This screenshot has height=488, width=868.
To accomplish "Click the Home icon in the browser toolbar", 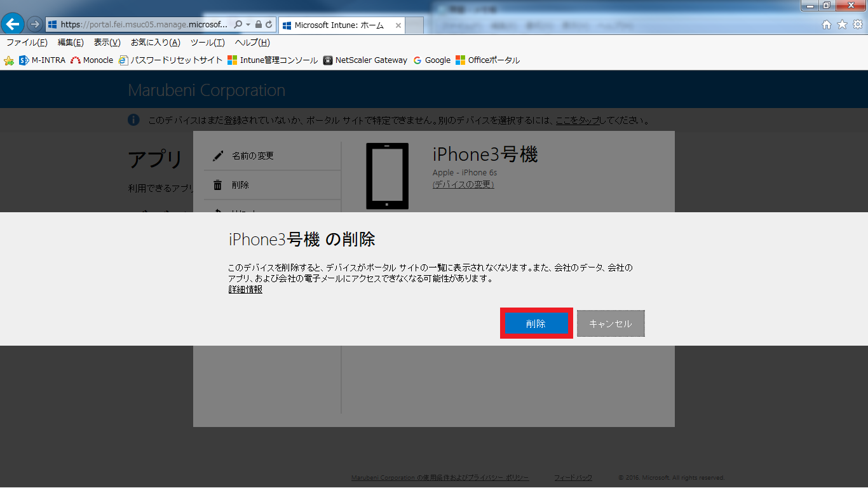I will pyautogui.click(x=827, y=25).
